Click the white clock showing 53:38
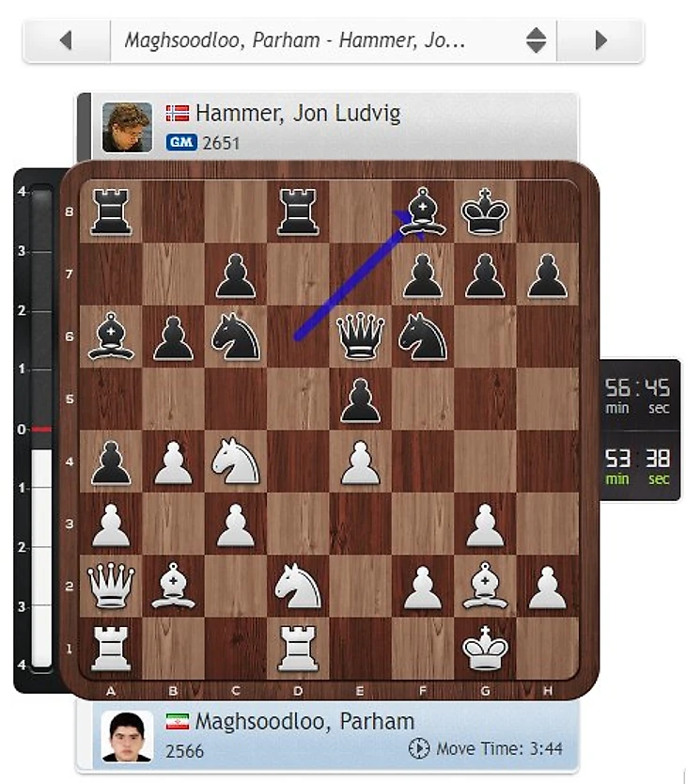686x784 pixels. pyautogui.click(x=637, y=466)
